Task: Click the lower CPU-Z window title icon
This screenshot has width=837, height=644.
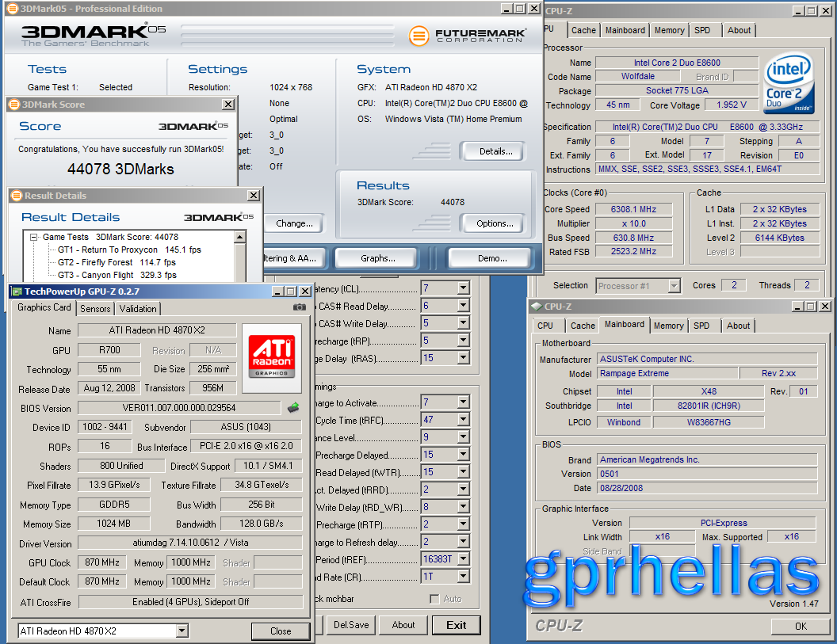Action: 537,307
